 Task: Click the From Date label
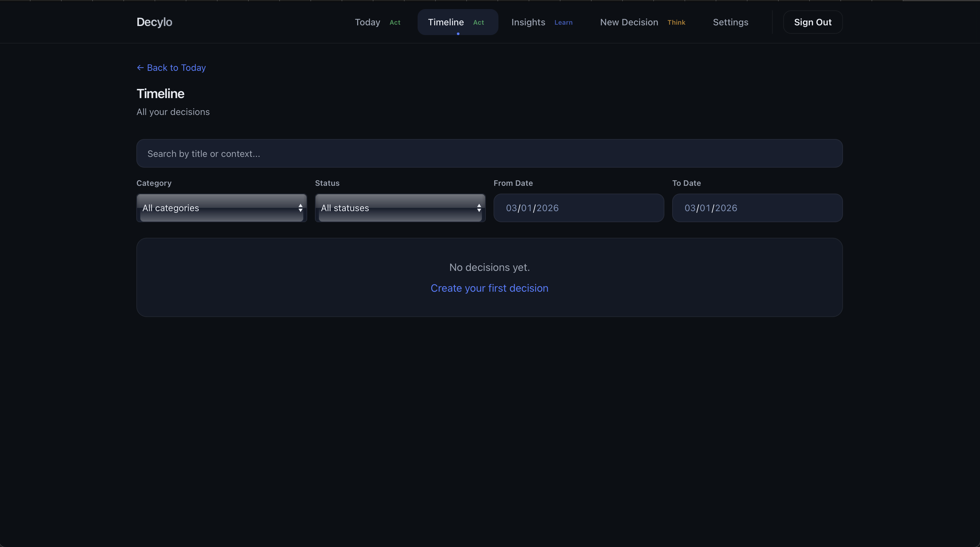point(513,183)
